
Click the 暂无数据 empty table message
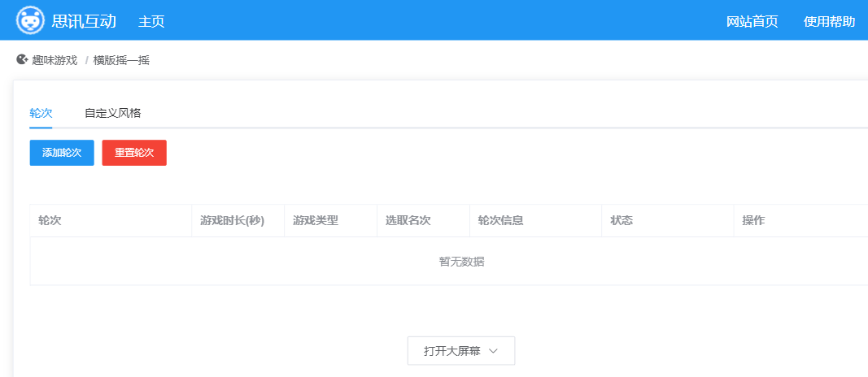point(462,262)
